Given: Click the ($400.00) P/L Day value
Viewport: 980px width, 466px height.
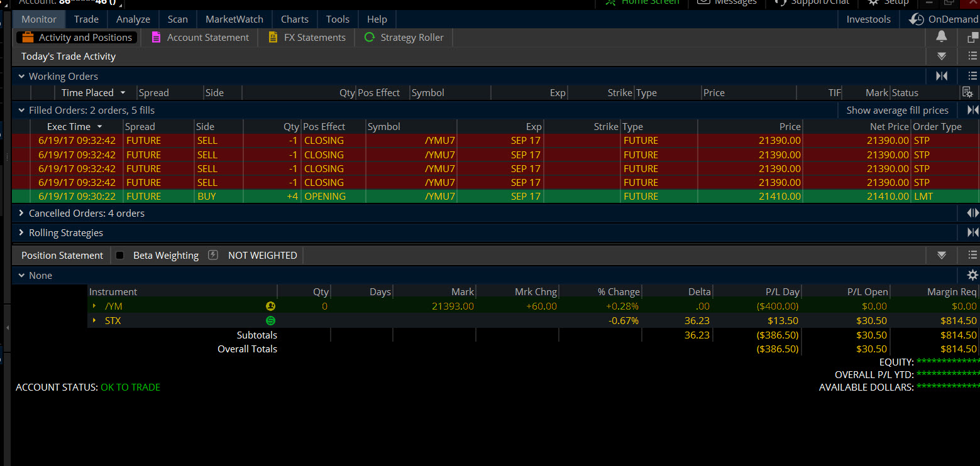Looking at the screenshot, I should [x=777, y=306].
